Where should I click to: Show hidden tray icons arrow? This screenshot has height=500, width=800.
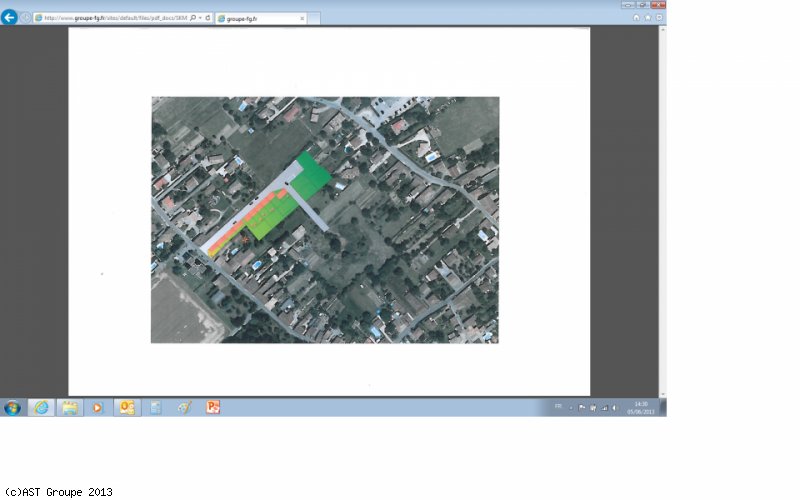pyautogui.click(x=571, y=408)
